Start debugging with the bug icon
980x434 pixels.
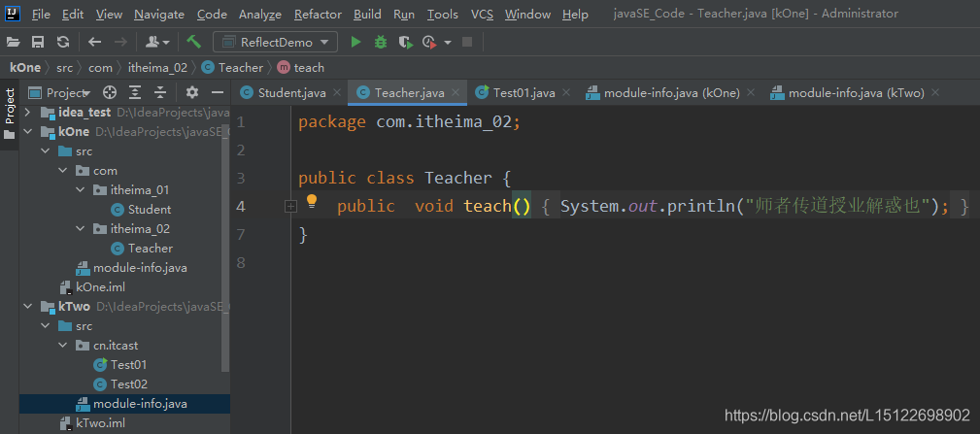[380, 42]
